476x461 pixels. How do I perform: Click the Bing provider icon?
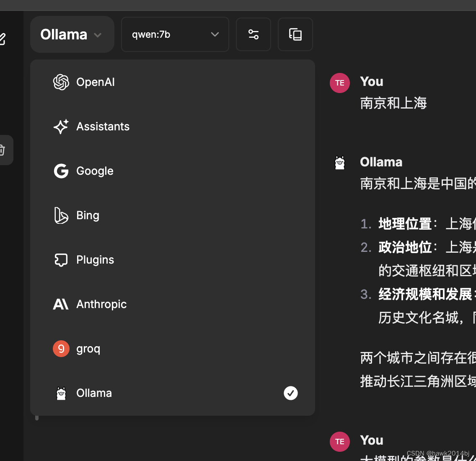61,215
